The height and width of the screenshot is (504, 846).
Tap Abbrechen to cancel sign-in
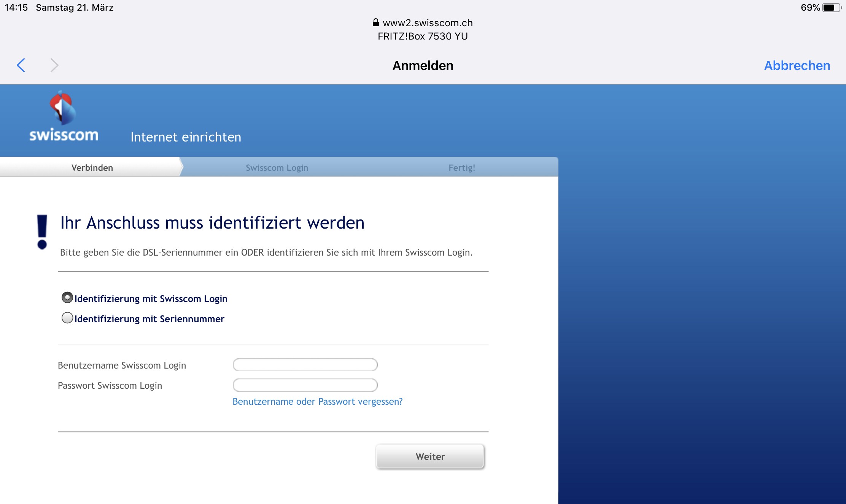coord(797,65)
